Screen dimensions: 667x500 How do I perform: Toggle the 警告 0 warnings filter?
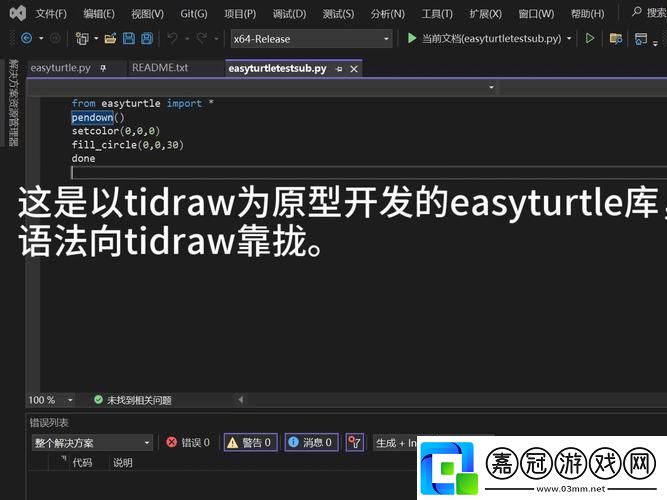pyautogui.click(x=251, y=443)
